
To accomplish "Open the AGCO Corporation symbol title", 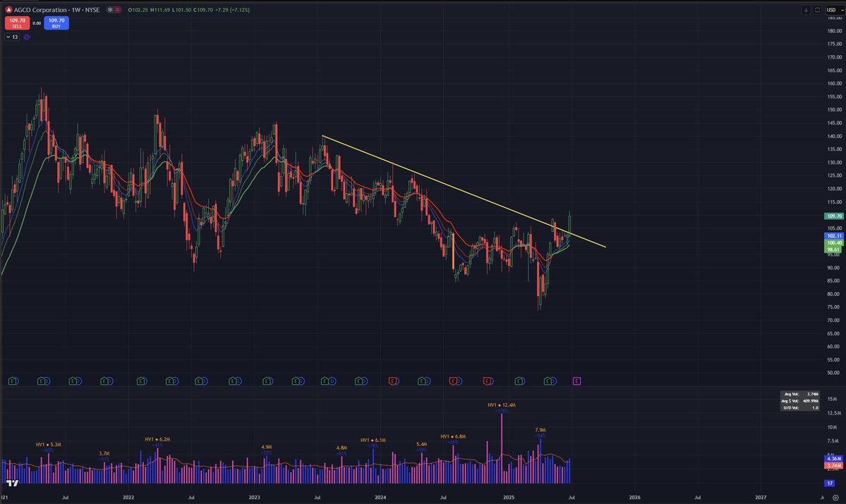I will (x=56, y=10).
